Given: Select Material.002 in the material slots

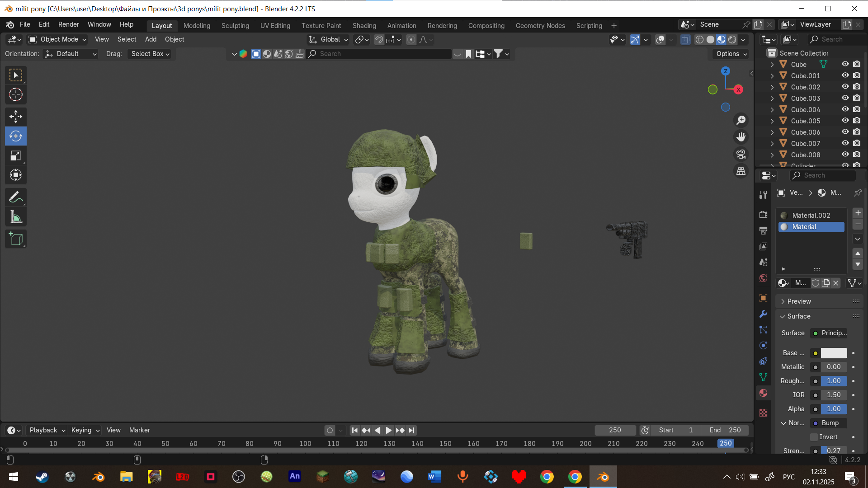Looking at the screenshot, I should pyautogui.click(x=811, y=216).
